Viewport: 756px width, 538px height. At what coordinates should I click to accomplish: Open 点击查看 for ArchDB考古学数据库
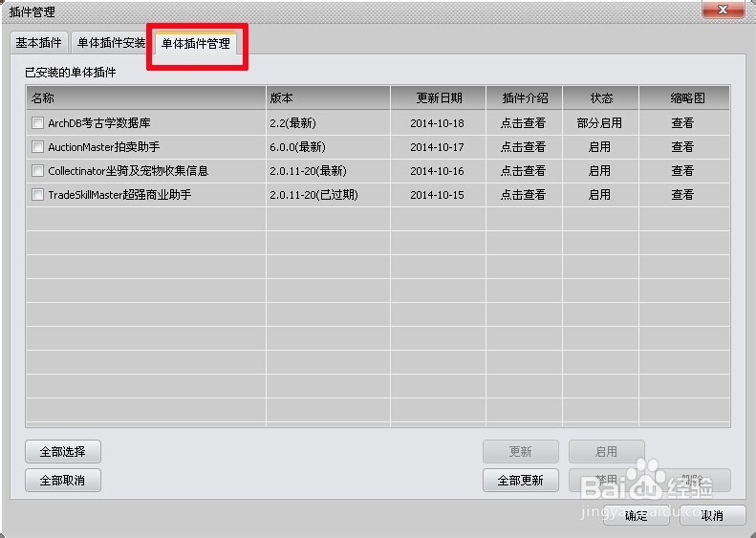click(x=523, y=123)
